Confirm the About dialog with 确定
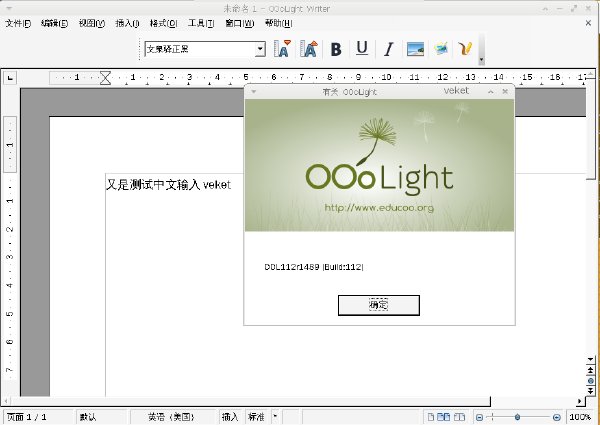 [x=378, y=305]
